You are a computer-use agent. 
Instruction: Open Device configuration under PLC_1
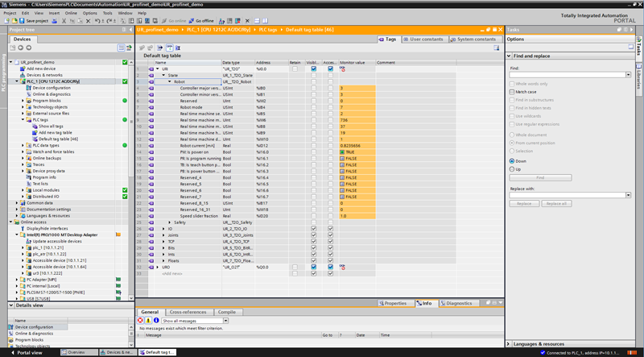51,88
